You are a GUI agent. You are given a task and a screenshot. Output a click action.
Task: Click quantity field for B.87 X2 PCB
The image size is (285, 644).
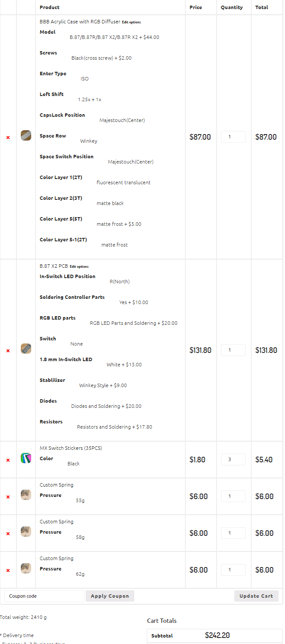[x=233, y=350]
